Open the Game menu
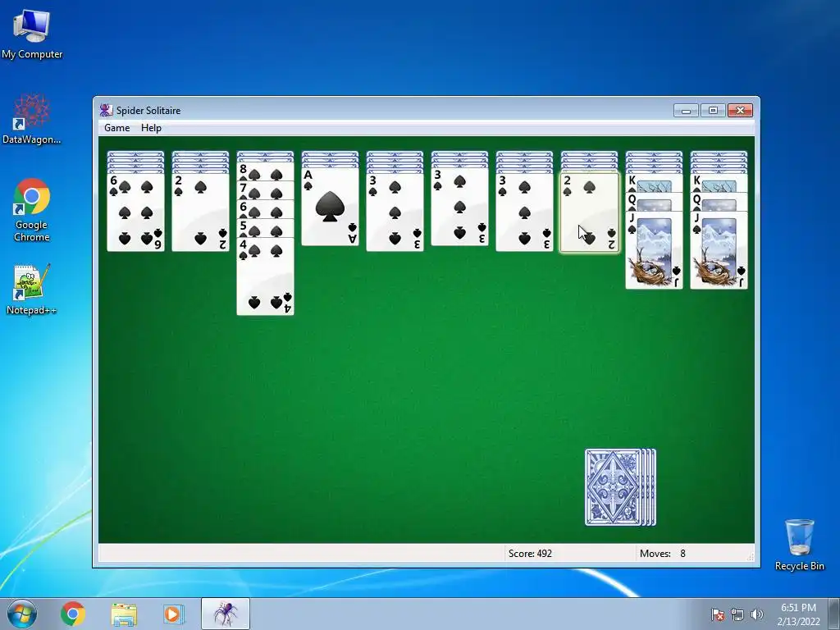Screen dimensions: 840x630 [116, 128]
